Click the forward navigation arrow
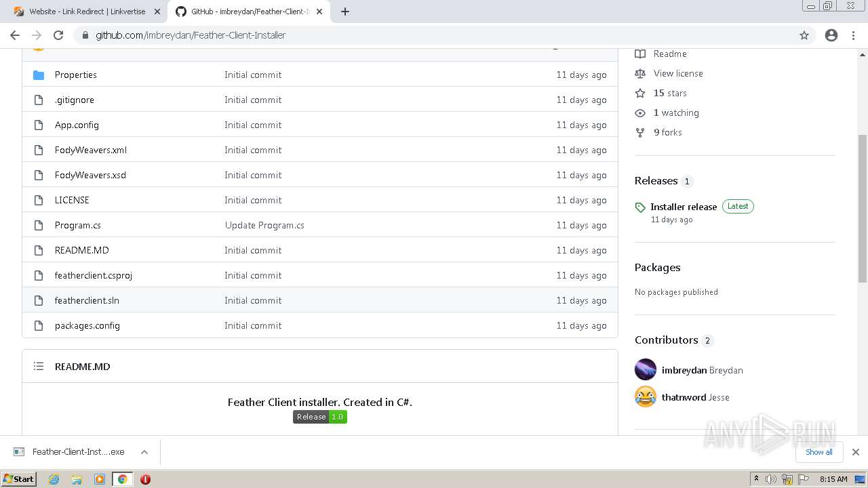 (37, 35)
